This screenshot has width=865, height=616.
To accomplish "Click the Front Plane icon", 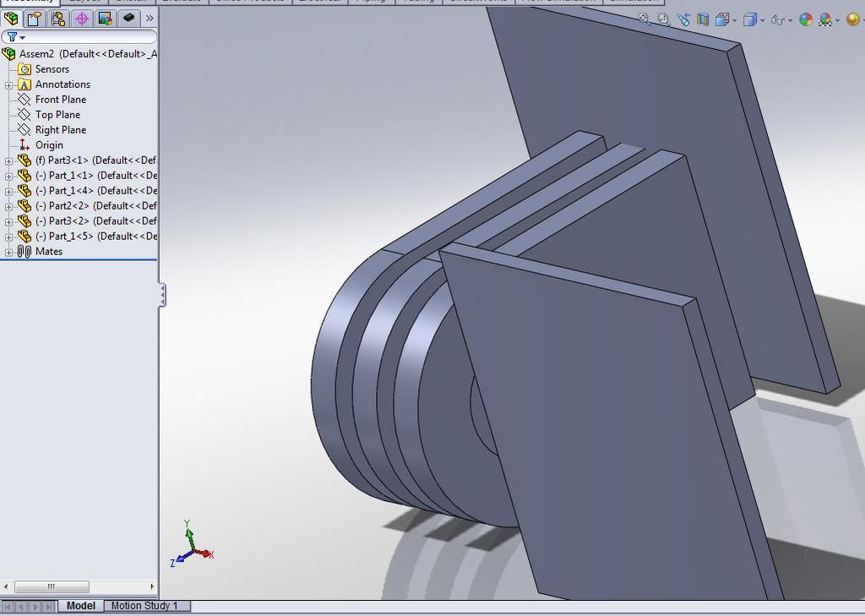I will [24, 100].
